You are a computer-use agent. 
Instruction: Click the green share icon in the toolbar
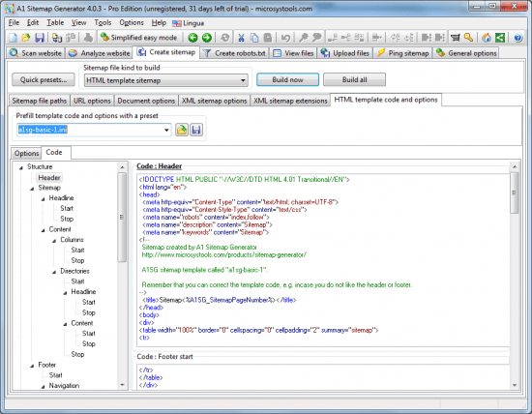tap(500, 38)
